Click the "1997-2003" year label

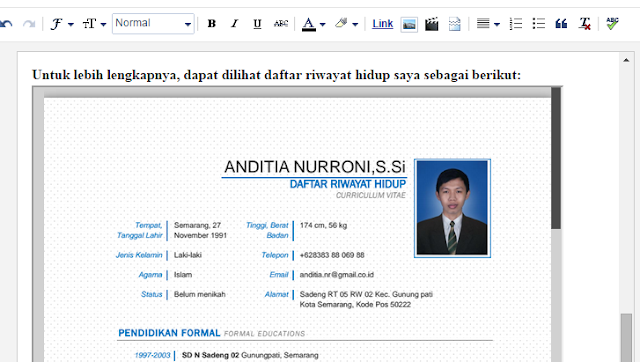pos(152,355)
